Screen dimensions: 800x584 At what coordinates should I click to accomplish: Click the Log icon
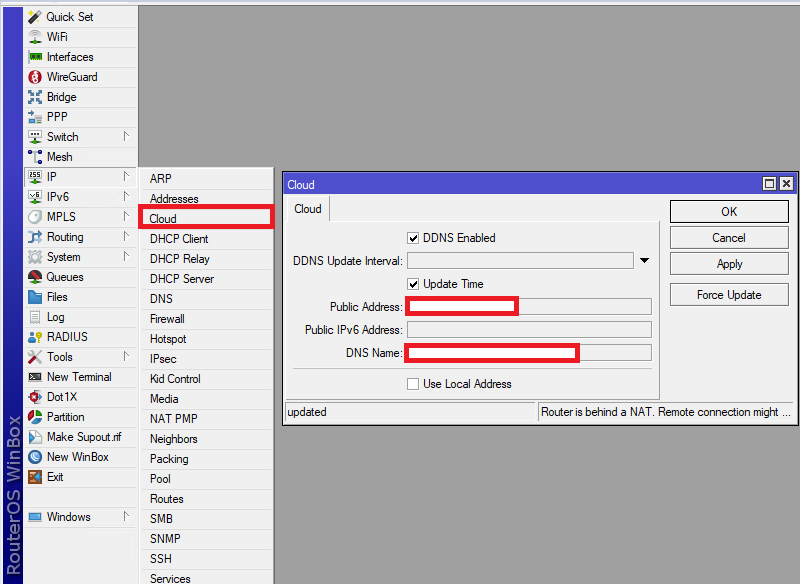(x=35, y=317)
